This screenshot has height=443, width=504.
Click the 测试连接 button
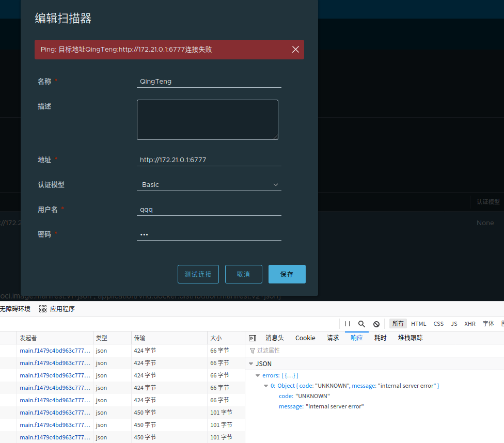coord(198,274)
